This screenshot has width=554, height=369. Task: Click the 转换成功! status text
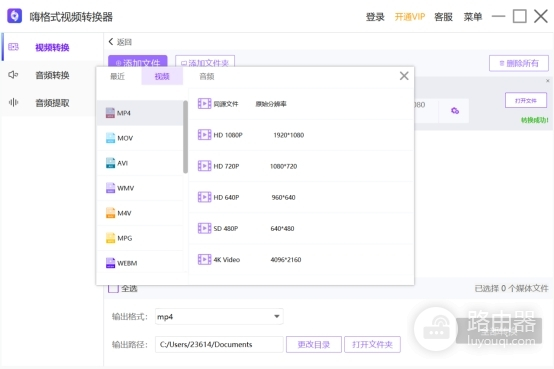click(x=535, y=120)
